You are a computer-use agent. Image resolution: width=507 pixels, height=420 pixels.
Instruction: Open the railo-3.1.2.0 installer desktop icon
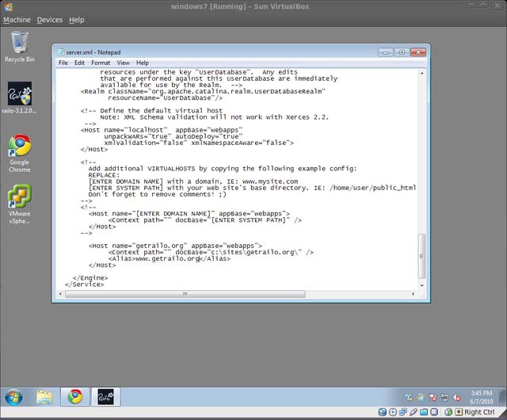pyautogui.click(x=19, y=95)
